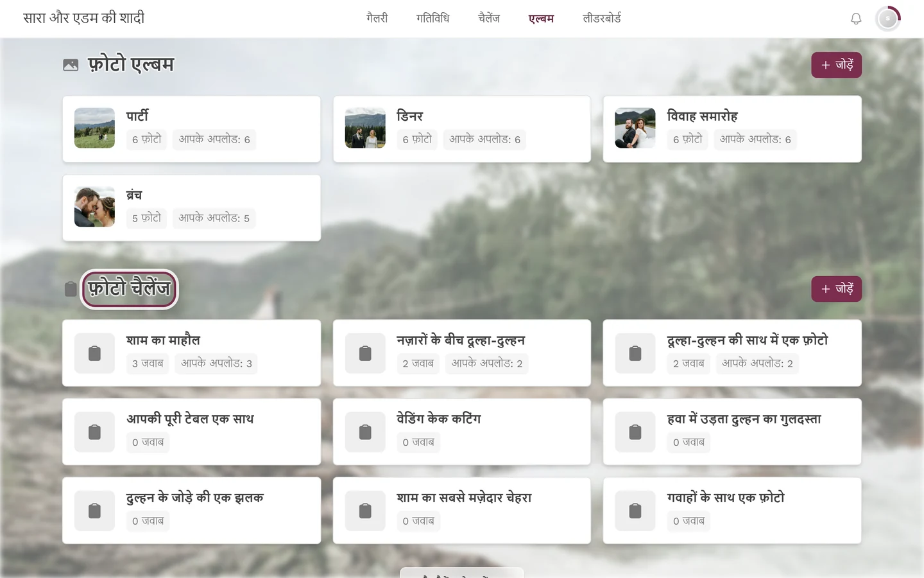
Task: Click 'आपके अपलोड: 2' on नज़ारों के बीच दूल्हा-दुल्हन
Action: [x=487, y=363]
